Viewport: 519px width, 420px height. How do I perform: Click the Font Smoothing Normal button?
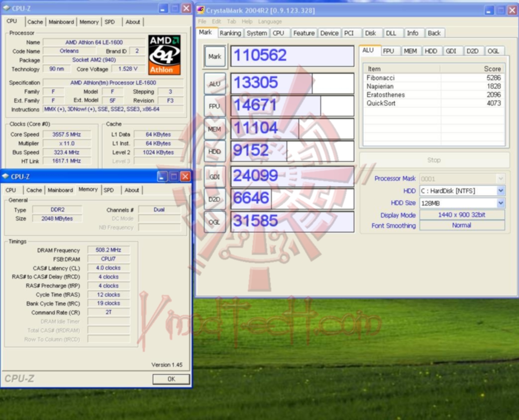pos(462,225)
